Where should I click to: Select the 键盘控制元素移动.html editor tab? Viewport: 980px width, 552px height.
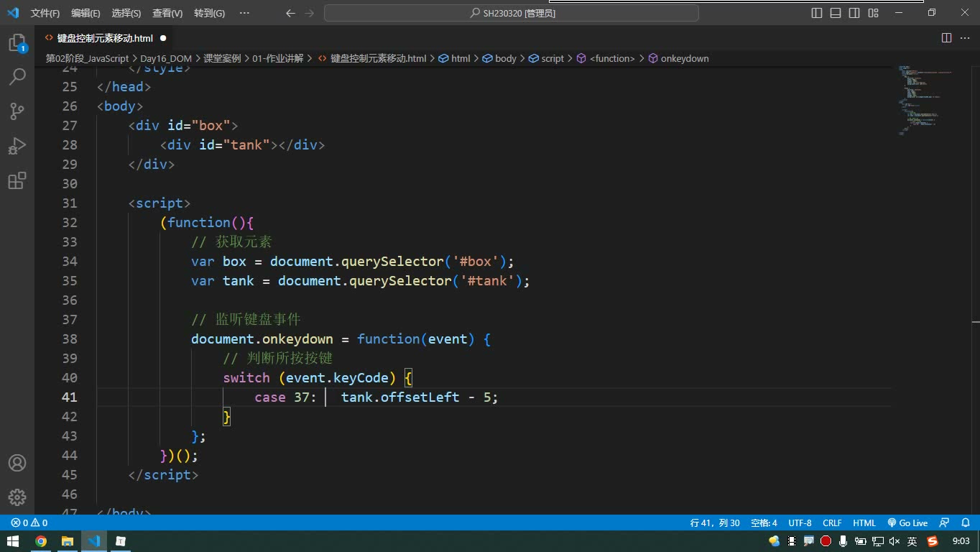(x=105, y=38)
